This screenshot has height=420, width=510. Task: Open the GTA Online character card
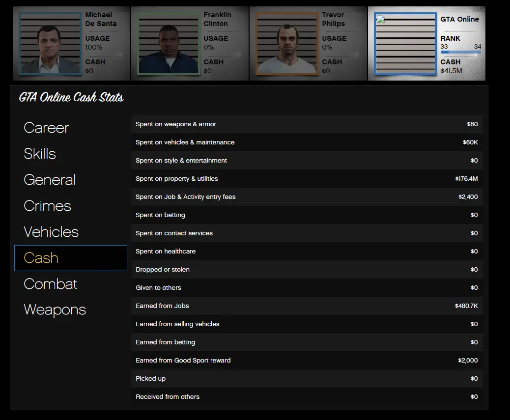[427, 44]
